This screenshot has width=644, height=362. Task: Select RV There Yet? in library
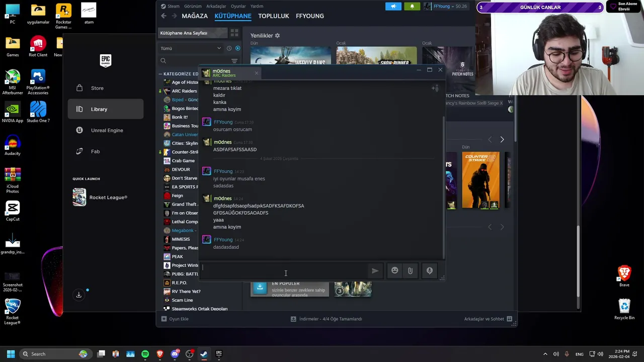(x=186, y=292)
